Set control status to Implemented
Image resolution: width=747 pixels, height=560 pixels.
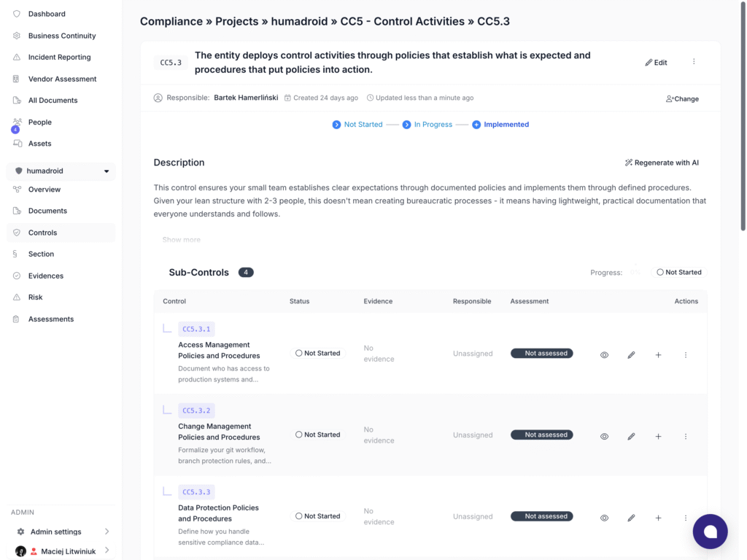[500, 125]
